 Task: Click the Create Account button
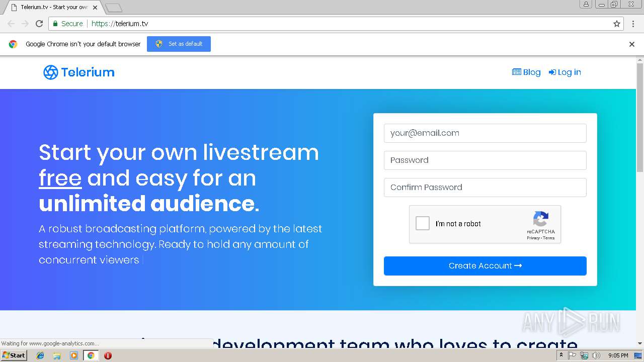[485, 266]
